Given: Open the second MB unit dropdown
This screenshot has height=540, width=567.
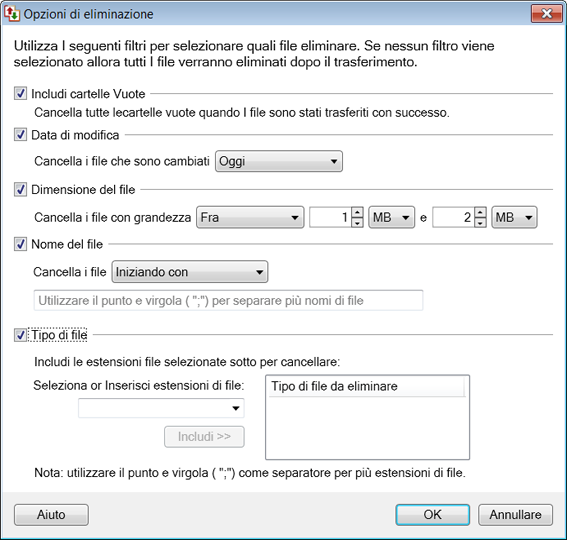Looking at the screenshot, I should pos(514,217).
